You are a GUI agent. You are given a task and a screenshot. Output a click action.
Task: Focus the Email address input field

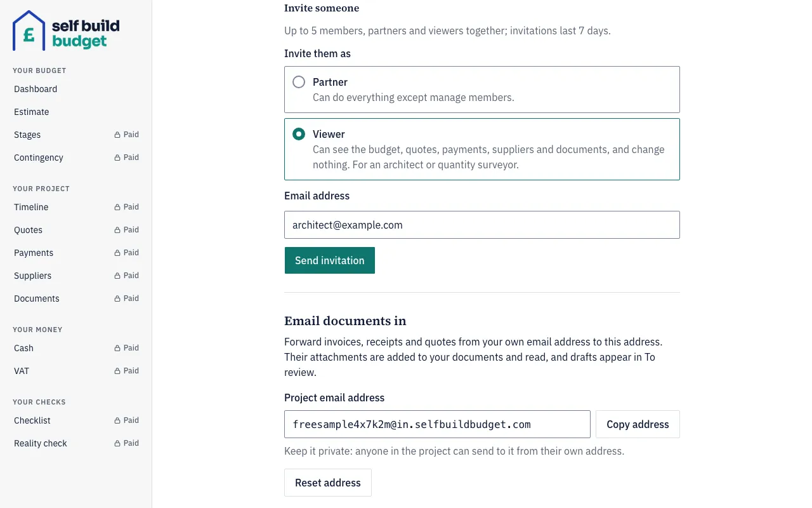click(x=482, y=225)
